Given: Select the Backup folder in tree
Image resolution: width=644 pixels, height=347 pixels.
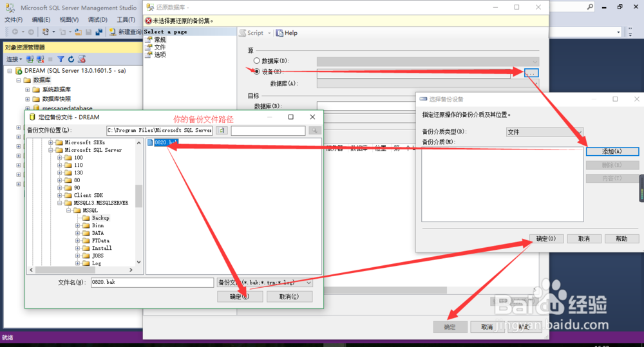Looking at the screenshot, I should 100,218.
